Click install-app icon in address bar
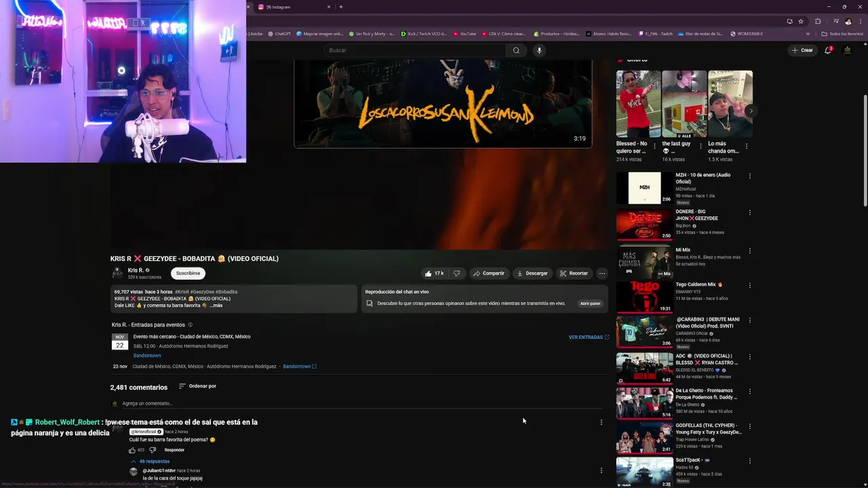The image size is (868, 488). [789, 21]
